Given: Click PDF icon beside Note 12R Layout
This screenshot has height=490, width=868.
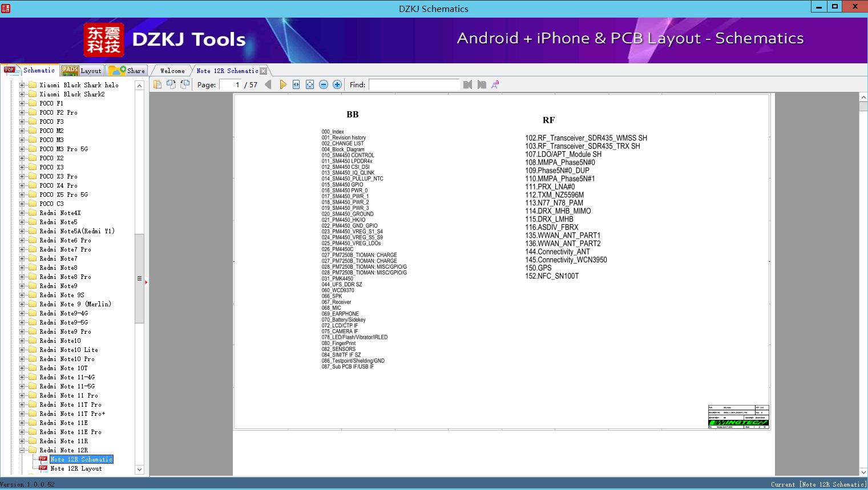Looking at the screenshot, I should click(43, 468).
